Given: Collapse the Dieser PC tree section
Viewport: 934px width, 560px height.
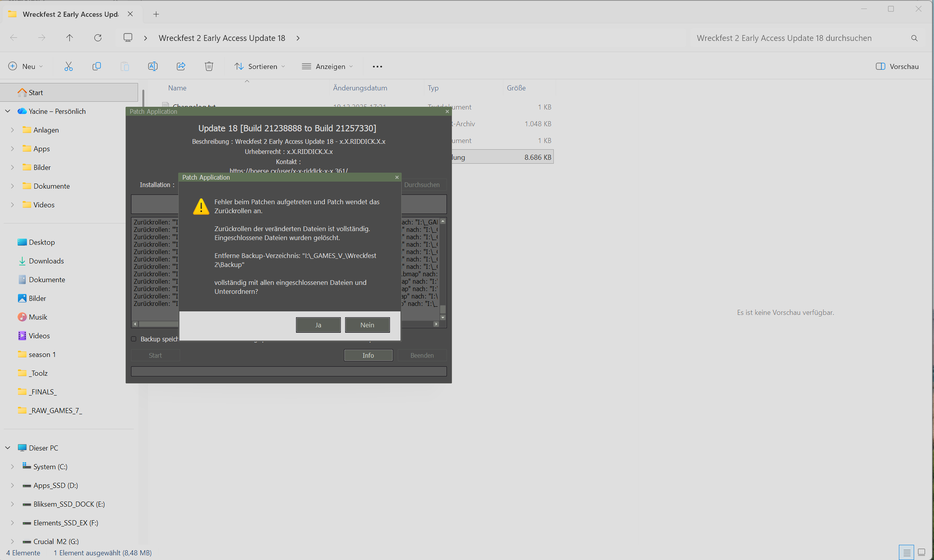Looking at the screenshot, I should 8,448.
